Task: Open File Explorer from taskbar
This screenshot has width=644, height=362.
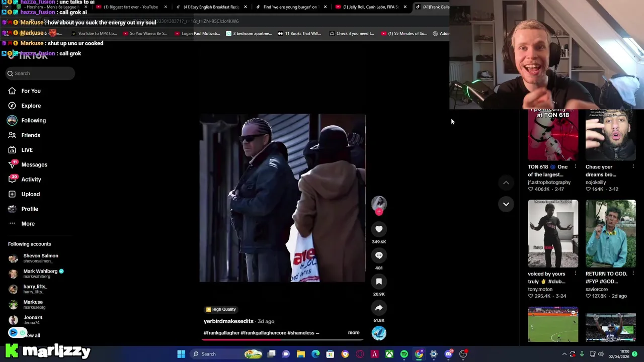Action: pyautogui.click(x=301, y=354)
